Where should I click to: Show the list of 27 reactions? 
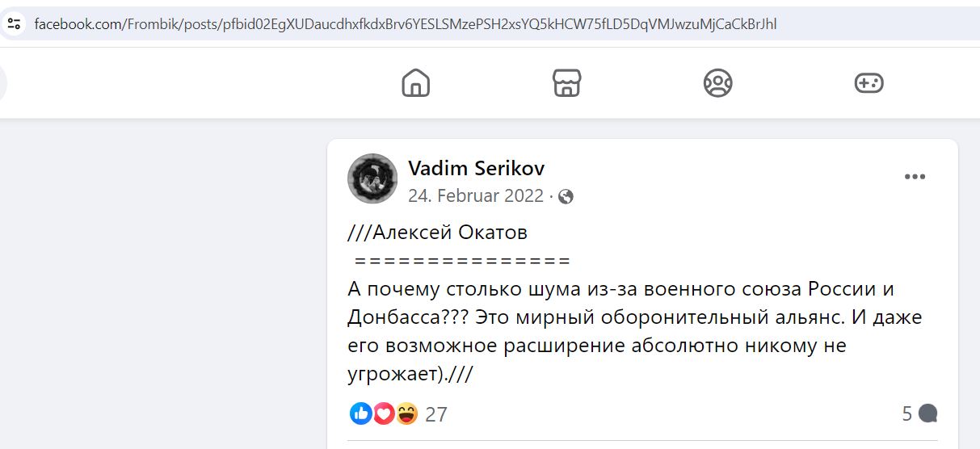[x=435, y=414]
